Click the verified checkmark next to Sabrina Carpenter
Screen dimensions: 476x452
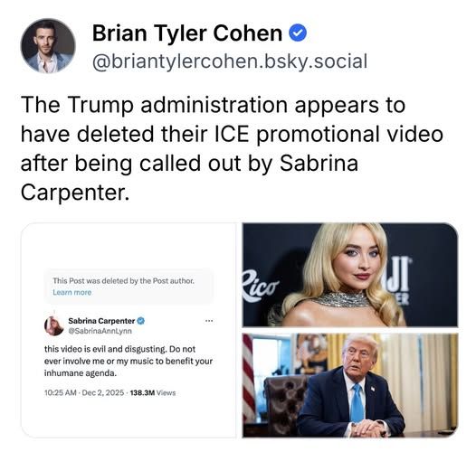pos(141,321)
